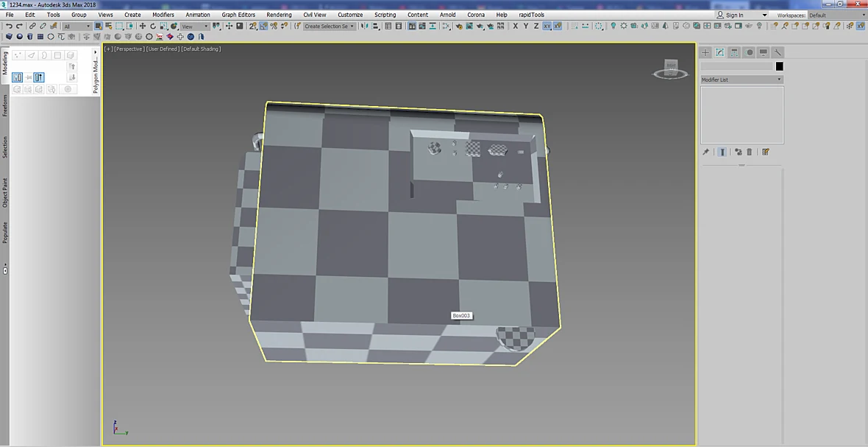868x447 pixels.
Task: Toggle Show End Result button
Action: [x=722, y=152]
